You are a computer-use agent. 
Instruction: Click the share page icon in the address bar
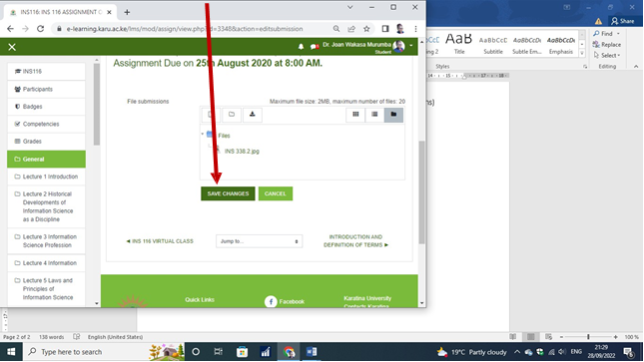[x=351, y=29]
